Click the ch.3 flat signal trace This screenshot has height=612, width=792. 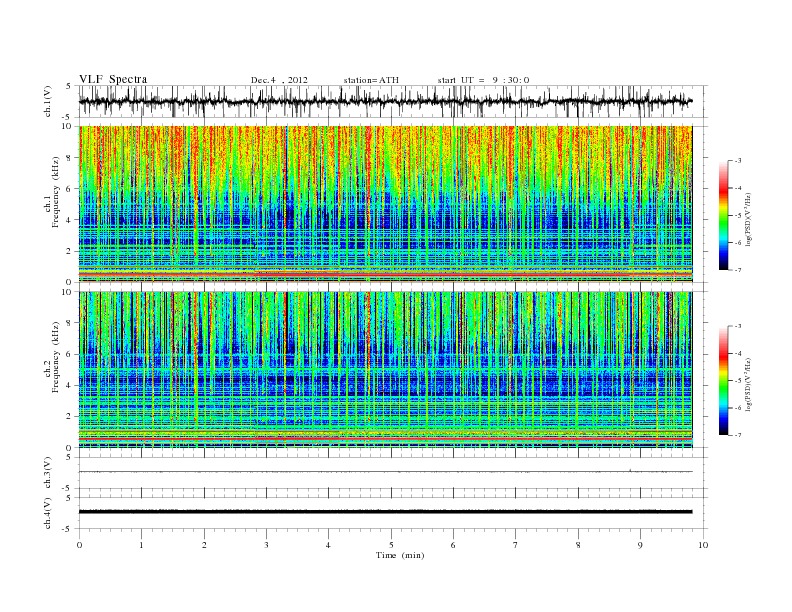385,472
